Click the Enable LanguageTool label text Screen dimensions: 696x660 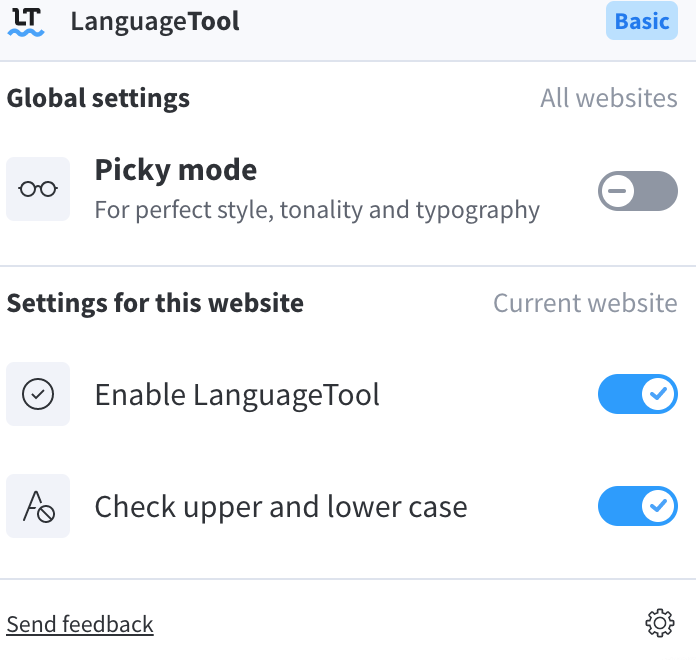237,395
